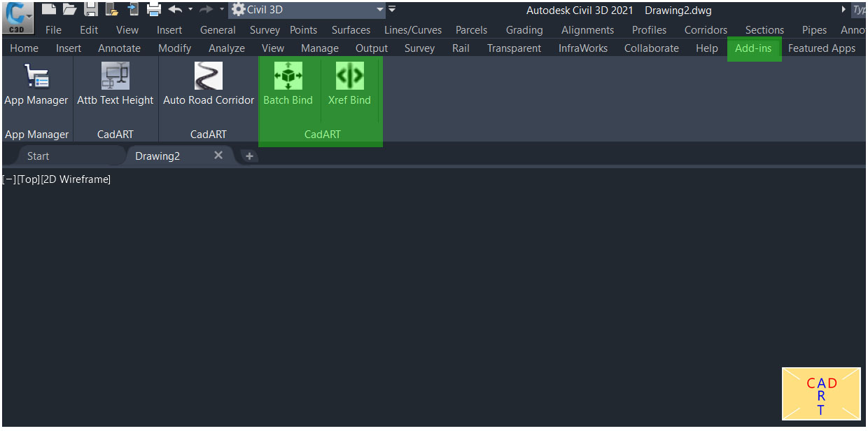Switch to the Transparent ribbon tab
Image resolution: width=868 pixels, height=431 pixels.
(x=514, y=48)
